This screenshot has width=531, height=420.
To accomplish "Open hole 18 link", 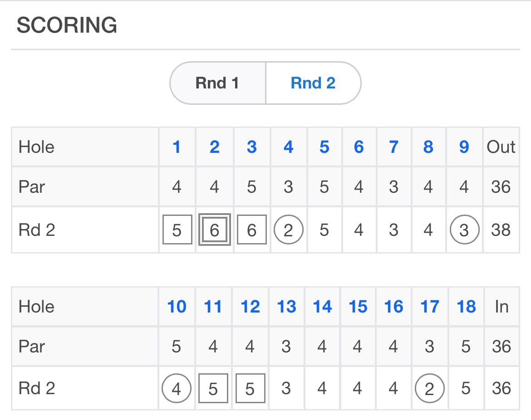I will click(x=466, y=307).
